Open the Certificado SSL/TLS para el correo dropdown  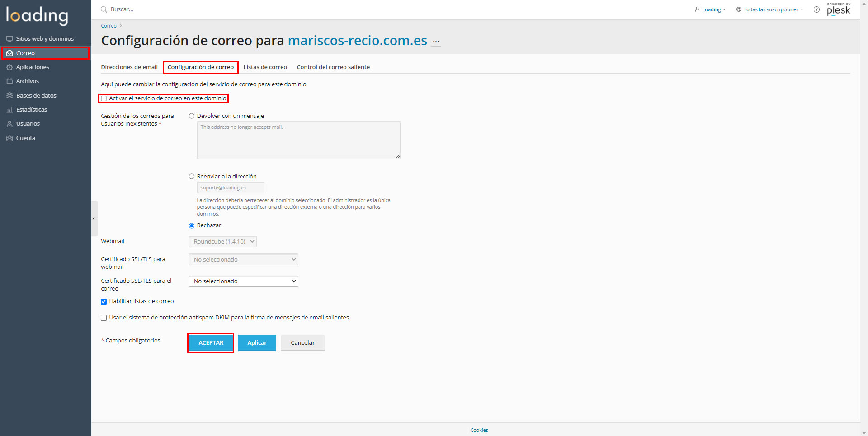click(x=243, y=281)
